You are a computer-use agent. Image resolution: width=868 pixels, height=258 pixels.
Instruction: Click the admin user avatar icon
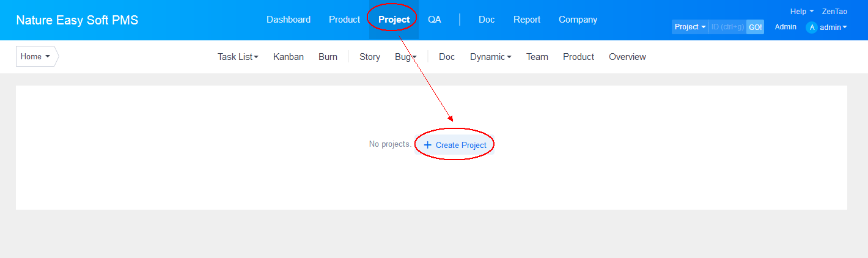click(x=811, y=27)
